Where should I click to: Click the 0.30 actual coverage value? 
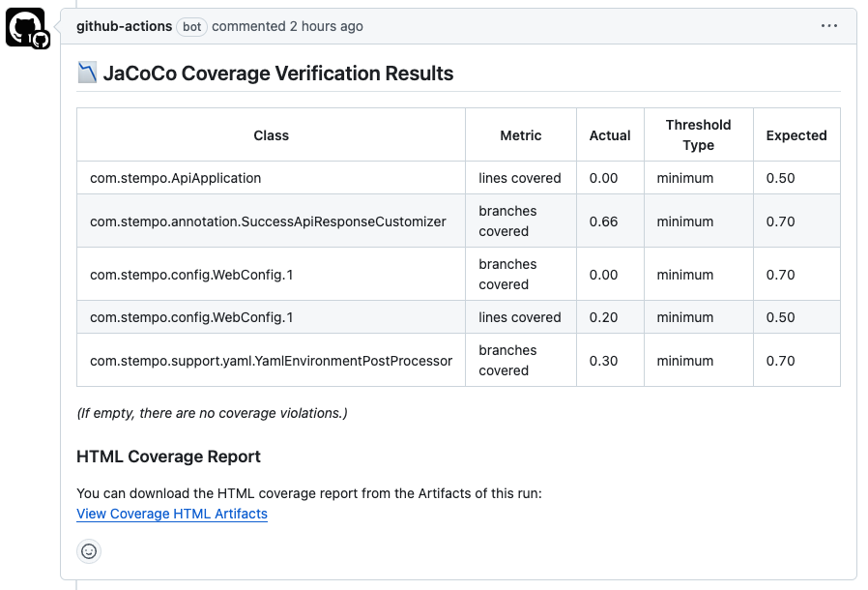pos(603,361)
